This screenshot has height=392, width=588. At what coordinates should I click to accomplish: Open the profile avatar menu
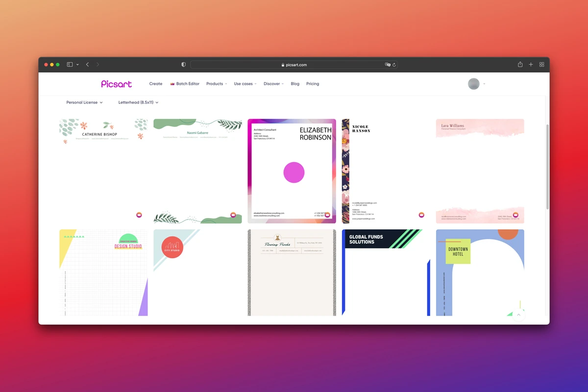tap(474, 84)
